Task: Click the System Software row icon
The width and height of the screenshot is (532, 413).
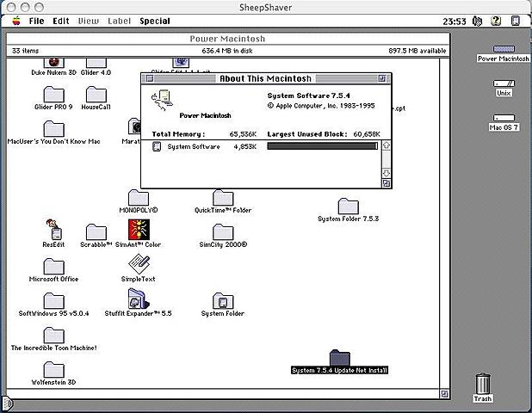Action: tap(157, 146)
